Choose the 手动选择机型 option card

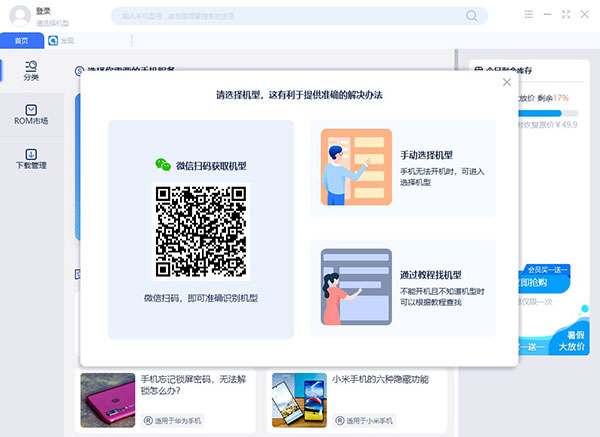point(402,169)
